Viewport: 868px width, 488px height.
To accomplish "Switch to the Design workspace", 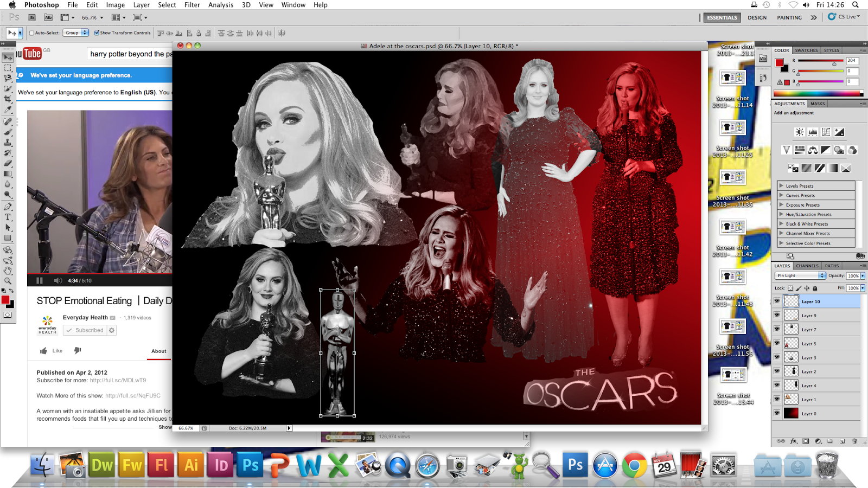I will click(757, 18).
